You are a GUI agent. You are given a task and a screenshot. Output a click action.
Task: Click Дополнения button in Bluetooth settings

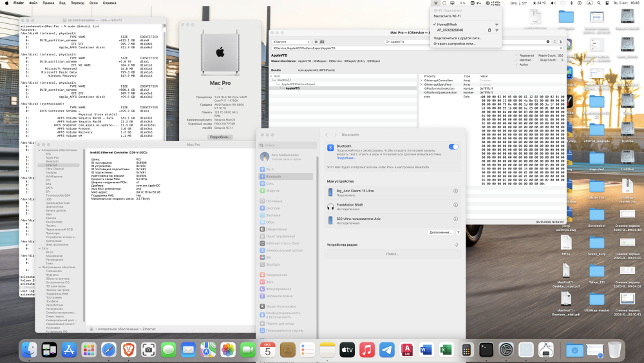point(440,233)
